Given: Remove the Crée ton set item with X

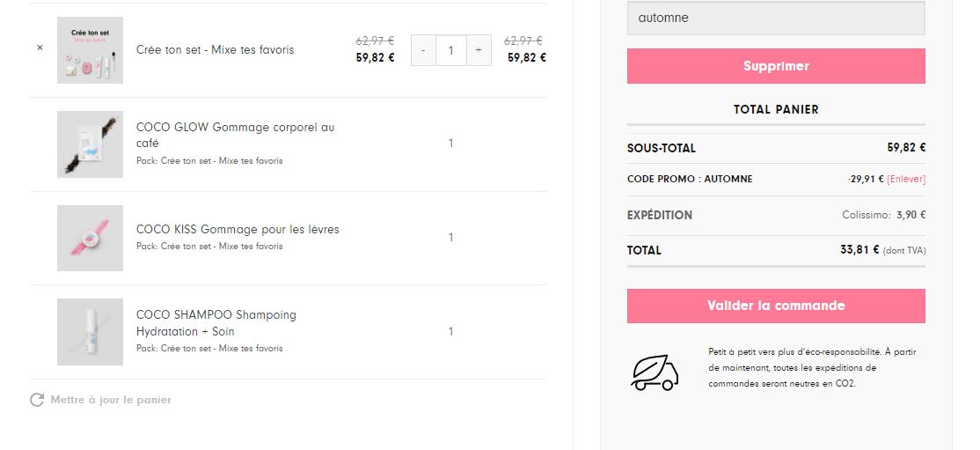Looking at the screenshot, I should click(x=40, y=48).
